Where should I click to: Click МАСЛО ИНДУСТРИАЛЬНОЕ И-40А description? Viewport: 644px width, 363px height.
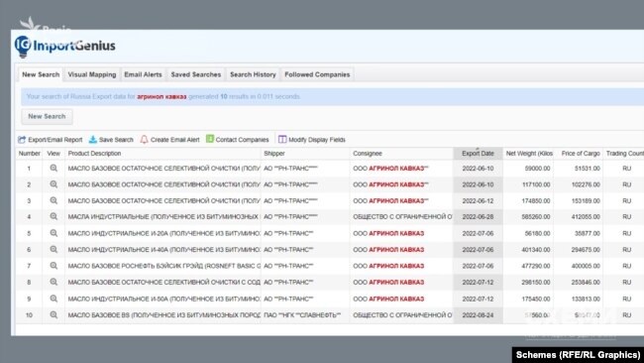tap(163, 250)
